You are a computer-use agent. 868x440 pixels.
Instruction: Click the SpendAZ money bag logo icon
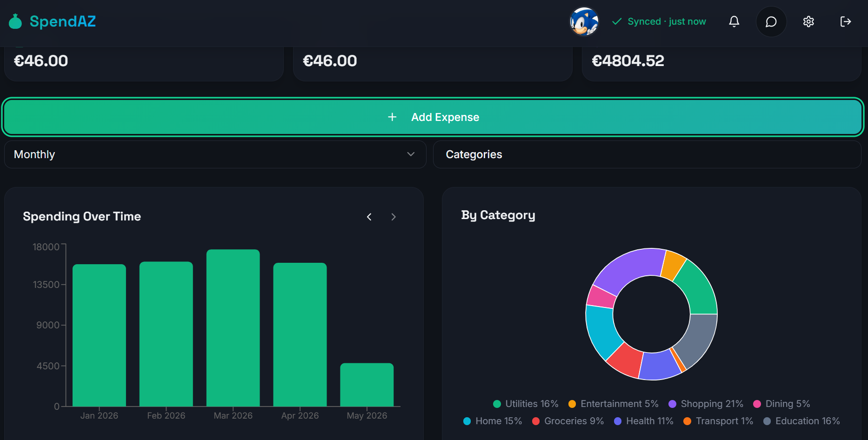coord(15,21)
